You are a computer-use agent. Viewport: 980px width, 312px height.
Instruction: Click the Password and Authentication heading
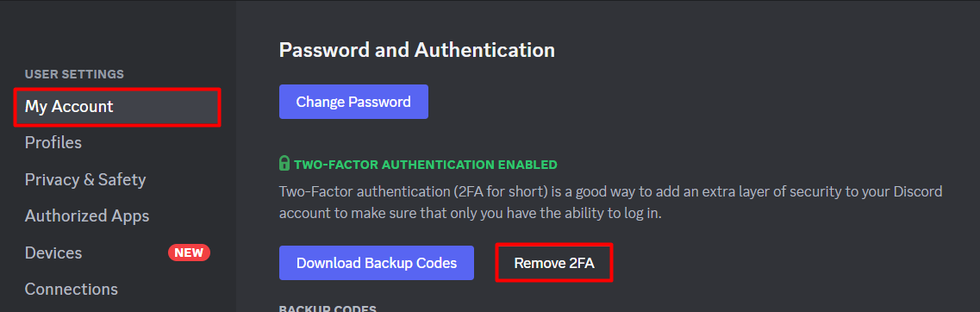click(x=417, y=50)
